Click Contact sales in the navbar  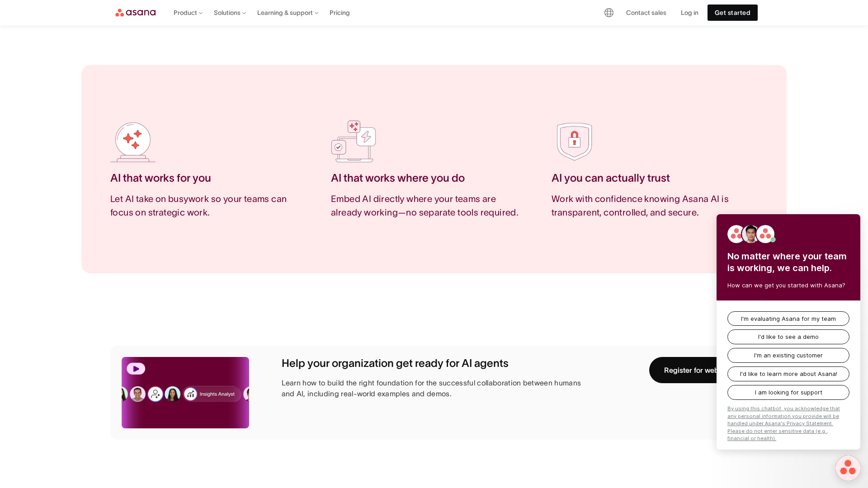646,13
